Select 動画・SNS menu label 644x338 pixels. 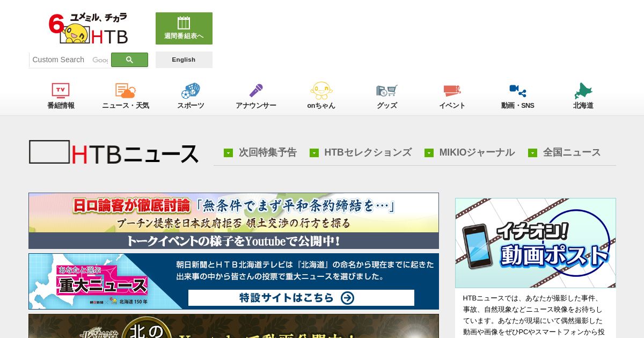tap(518, 106)
